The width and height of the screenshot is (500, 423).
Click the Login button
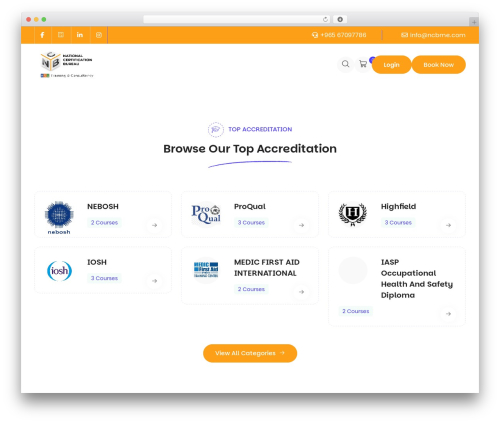click(391, 65)
